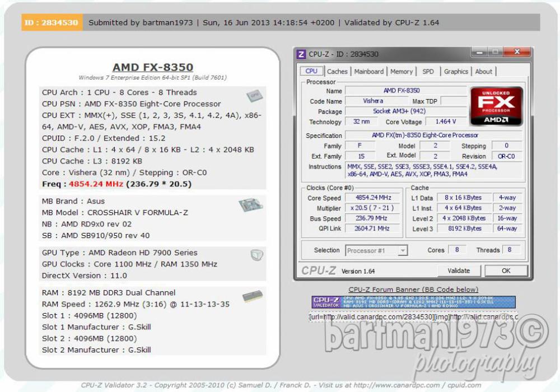Click the Validate button
Screen dimensions: 560x392
click(x=459, y=270)
